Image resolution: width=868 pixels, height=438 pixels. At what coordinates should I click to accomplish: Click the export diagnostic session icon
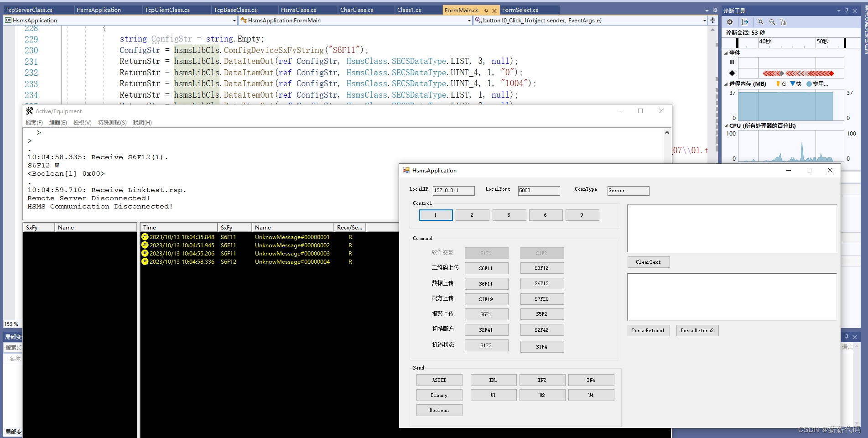[745, 22]
